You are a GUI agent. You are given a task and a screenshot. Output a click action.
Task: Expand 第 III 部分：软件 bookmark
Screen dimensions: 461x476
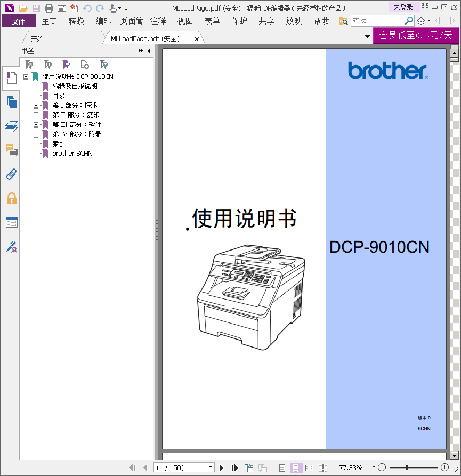click(x=36, y=125)
